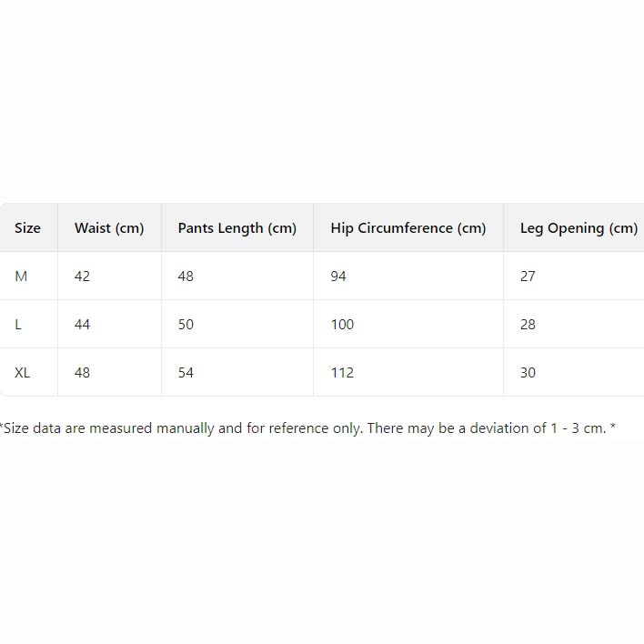
Task: Select the XL size cell
Action: 23,373
